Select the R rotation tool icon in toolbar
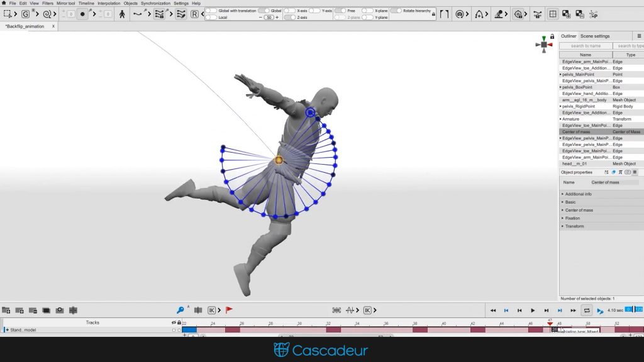 pos(195,13)
